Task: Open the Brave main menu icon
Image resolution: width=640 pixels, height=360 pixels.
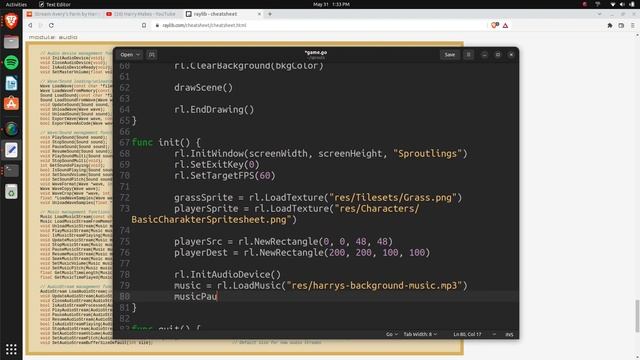Action: 633,25
